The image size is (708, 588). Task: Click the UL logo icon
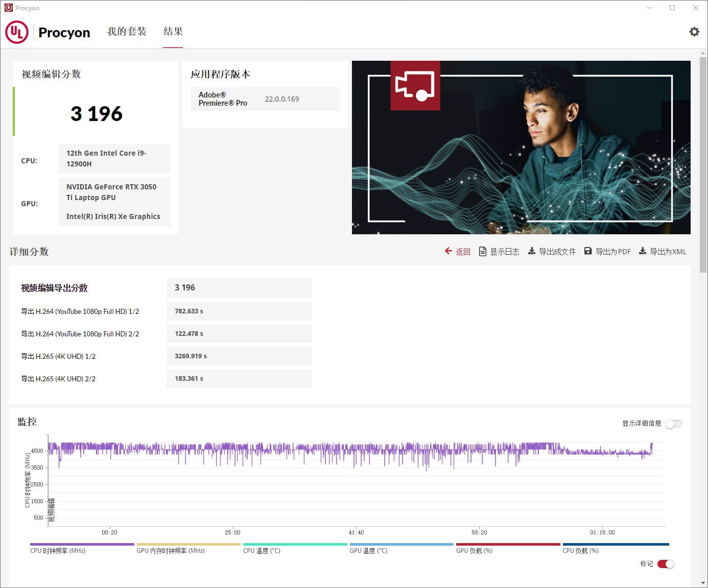pyautogui.click(x=16, y=32)
